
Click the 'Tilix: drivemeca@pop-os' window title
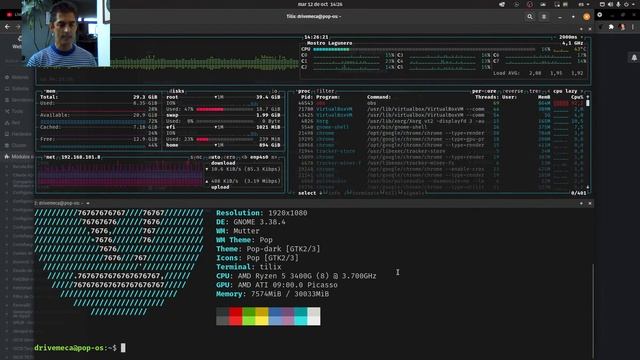pos(313,17)
